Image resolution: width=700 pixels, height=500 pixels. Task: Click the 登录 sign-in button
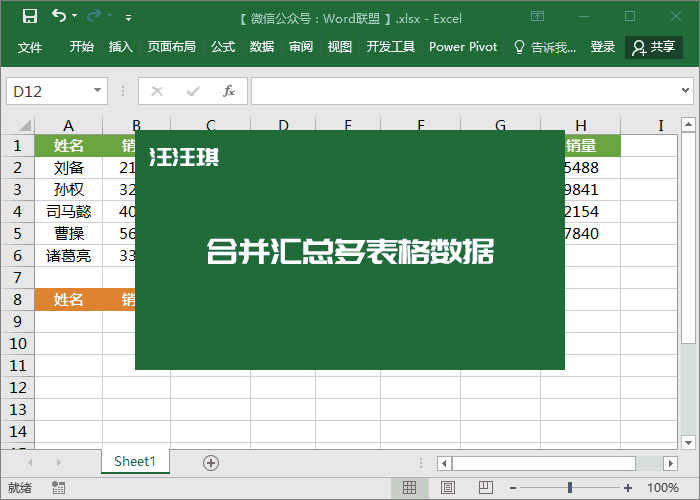(x=603, y=47)
